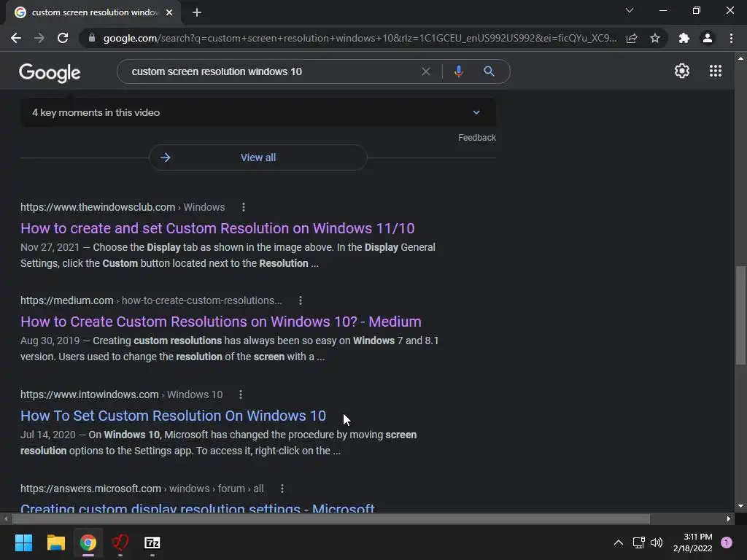The image size is (747, 560).
Task: Open the tab search chevron in the title bar
Action: (630, 10)
